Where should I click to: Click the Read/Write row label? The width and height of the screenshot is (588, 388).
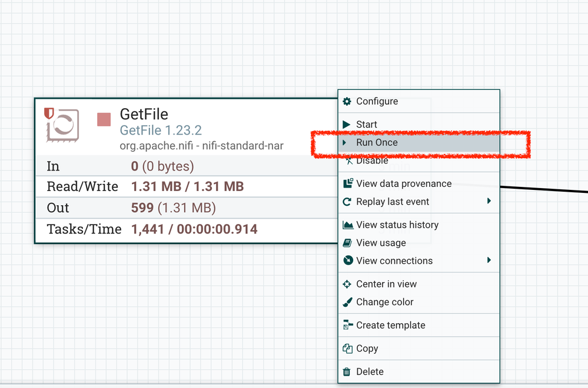click(x=82, y=186)
